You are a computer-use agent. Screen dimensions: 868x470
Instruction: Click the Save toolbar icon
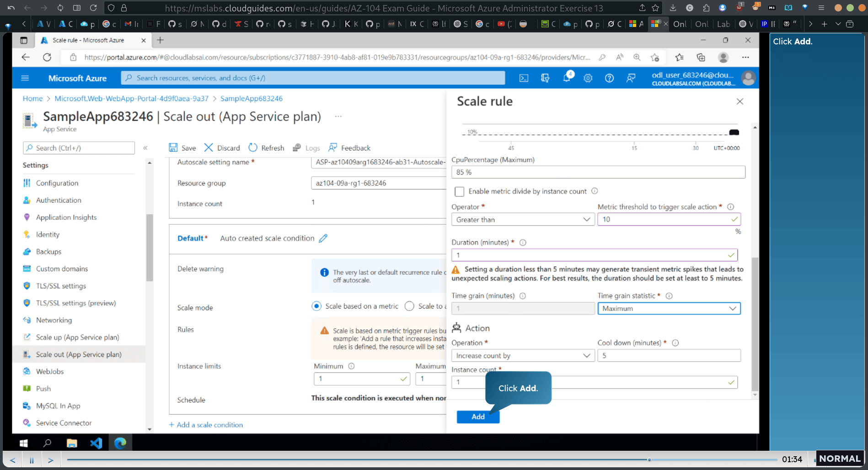[173, 147]
